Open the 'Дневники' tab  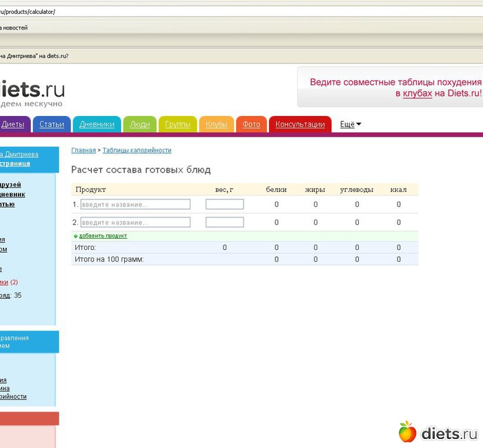97,124
